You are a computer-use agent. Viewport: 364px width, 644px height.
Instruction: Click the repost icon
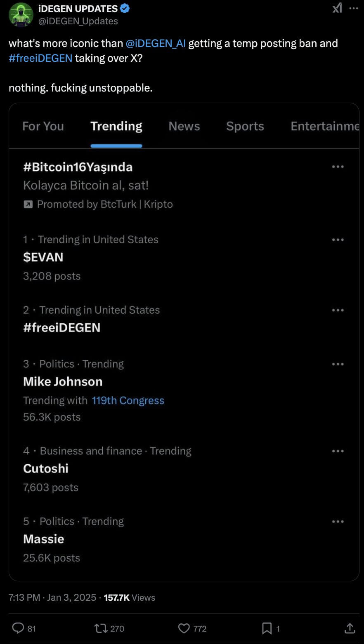click(100, 628)
